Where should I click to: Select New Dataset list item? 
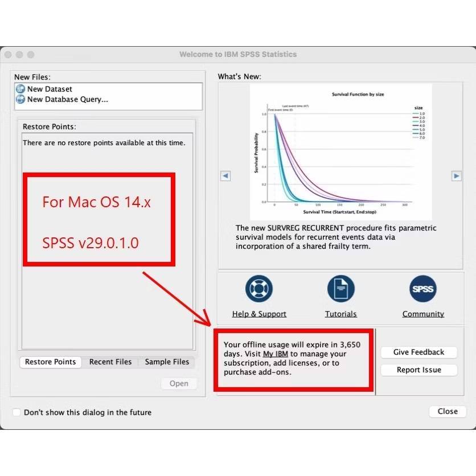[50, 89]
